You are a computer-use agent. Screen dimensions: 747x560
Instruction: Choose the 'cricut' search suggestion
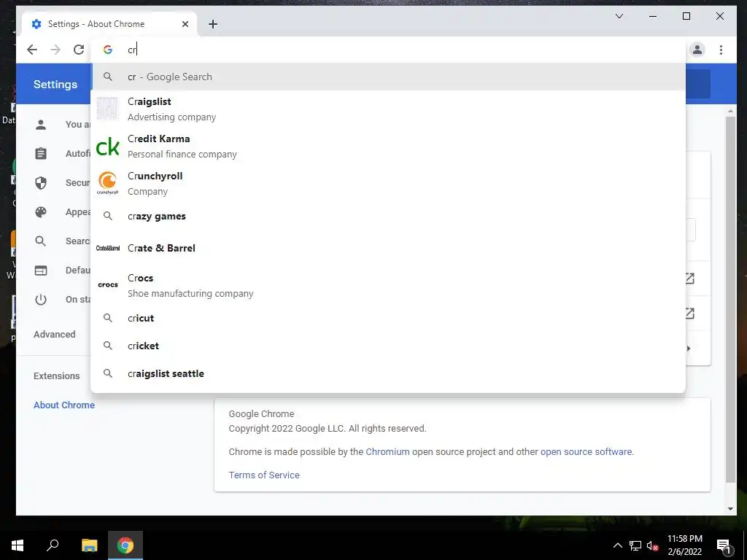tap(388, 318)
